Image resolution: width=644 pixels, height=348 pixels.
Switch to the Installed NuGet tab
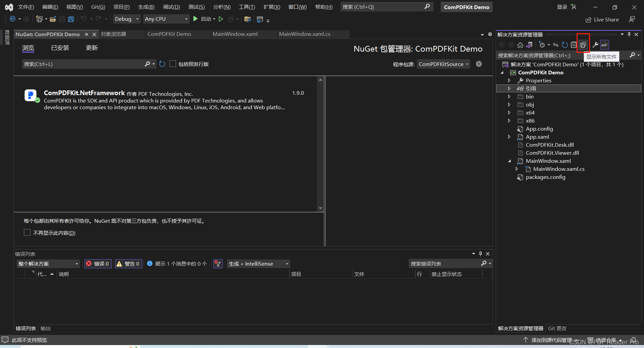(x=60, y=48)
